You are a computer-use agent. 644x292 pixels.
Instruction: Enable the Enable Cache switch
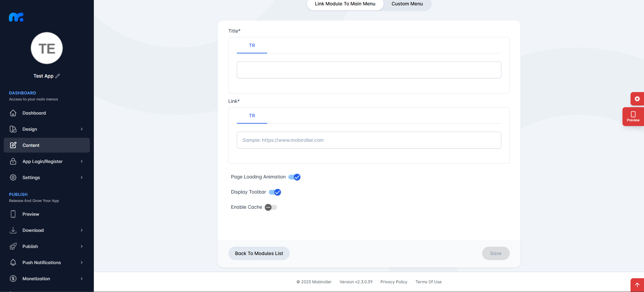click(271, 207)
